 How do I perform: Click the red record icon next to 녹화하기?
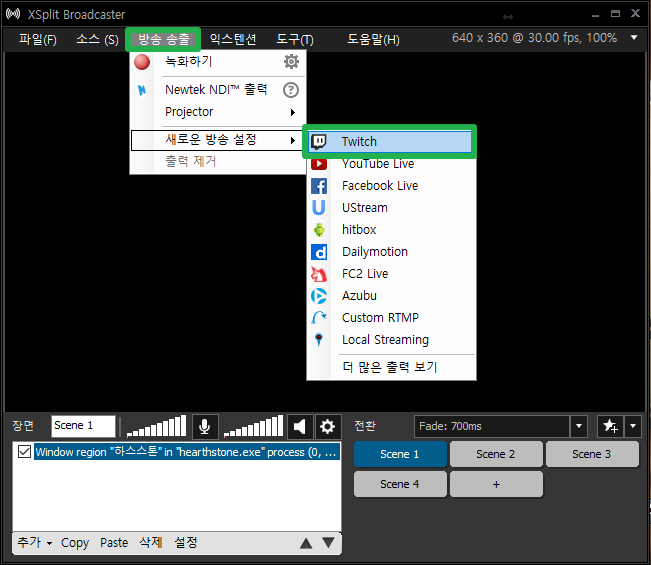pyautogui.click(x=142, y=62)
